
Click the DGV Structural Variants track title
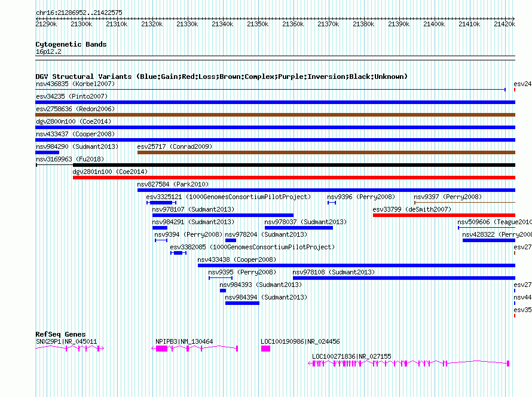[221, 77]
